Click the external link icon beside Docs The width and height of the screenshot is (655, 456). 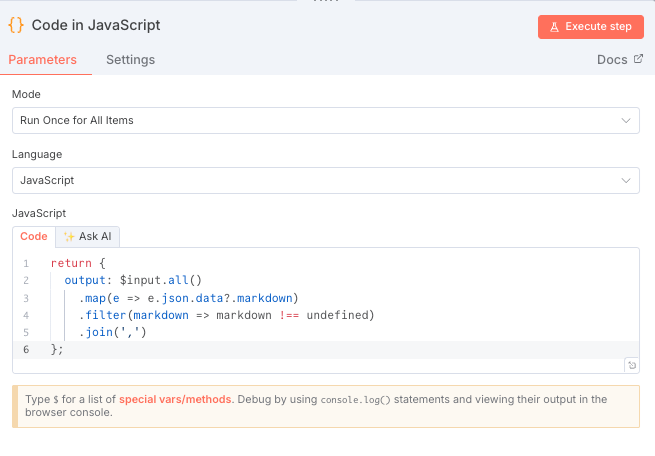click(x=638, y=59)
